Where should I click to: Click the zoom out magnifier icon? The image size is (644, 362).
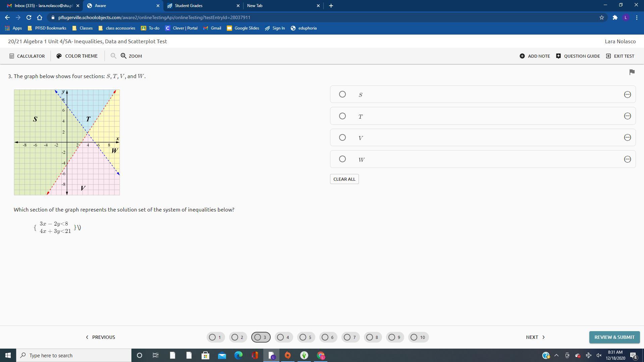113,56
